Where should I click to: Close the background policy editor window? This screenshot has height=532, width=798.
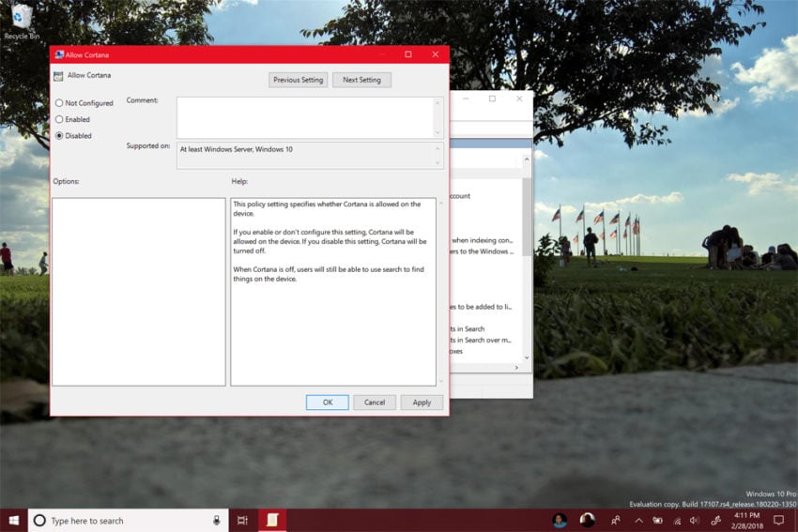click(x=519, y=99)
